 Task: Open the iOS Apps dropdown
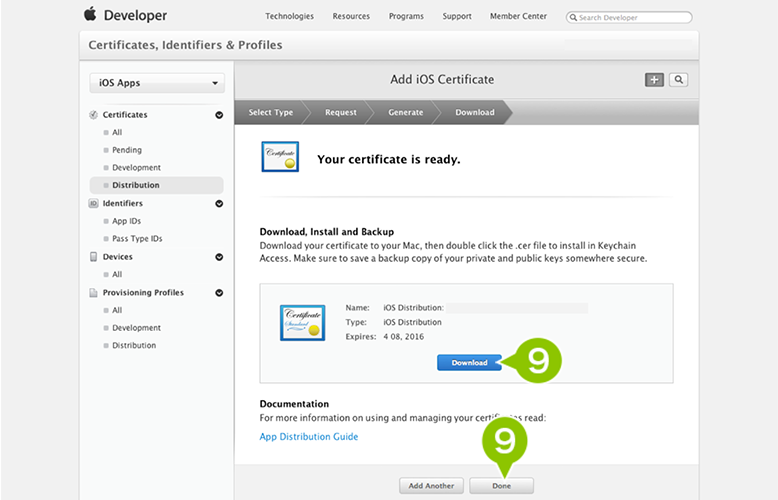point(157,83)
